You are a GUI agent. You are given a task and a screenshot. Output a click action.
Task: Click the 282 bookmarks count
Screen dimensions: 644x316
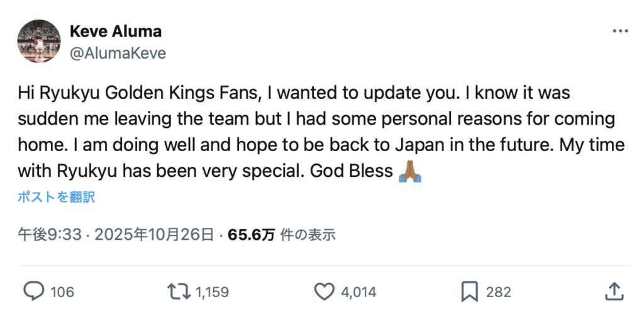498,291
